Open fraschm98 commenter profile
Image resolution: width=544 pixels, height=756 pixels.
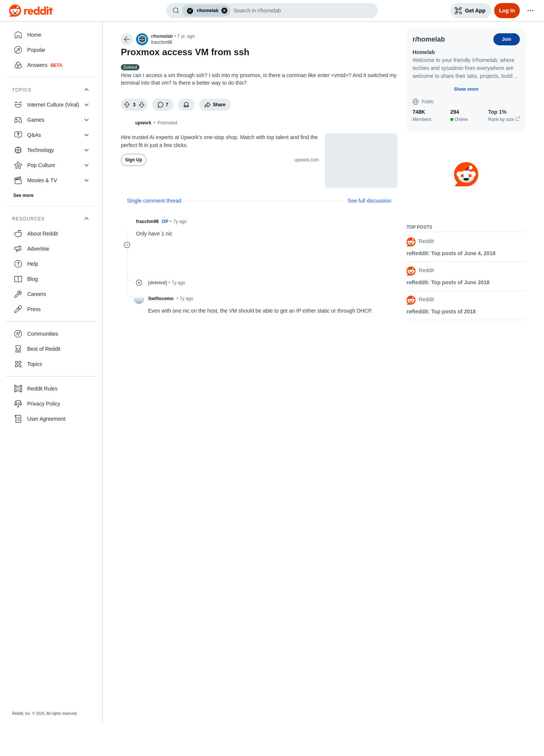pos(147,222)
